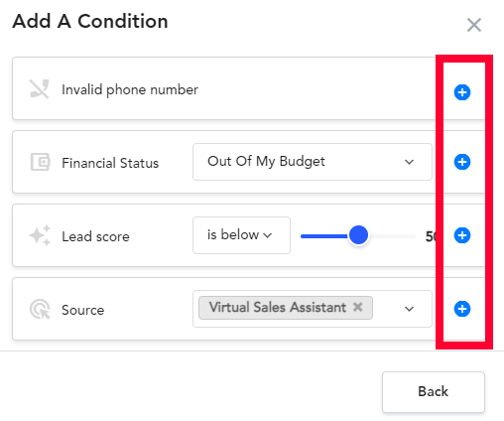Add the Invalid phone number condition
The image size is (504, 421).
tap(462, 92)
